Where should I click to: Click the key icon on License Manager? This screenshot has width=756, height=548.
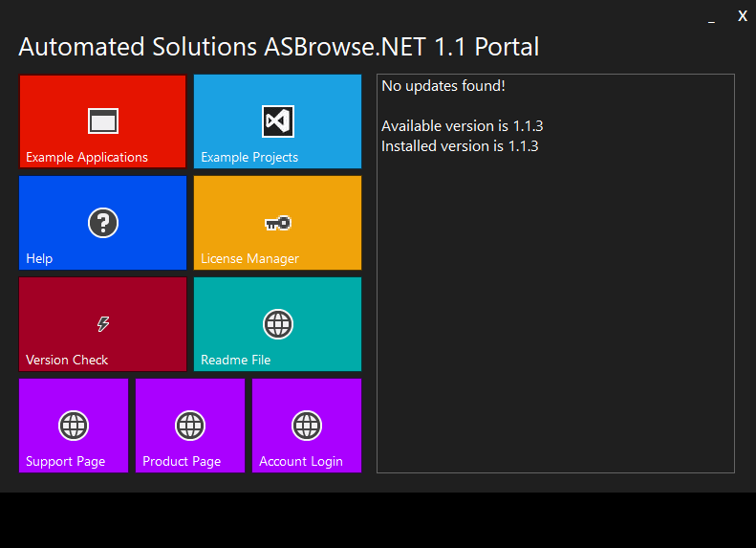click(x=278, y=223)
